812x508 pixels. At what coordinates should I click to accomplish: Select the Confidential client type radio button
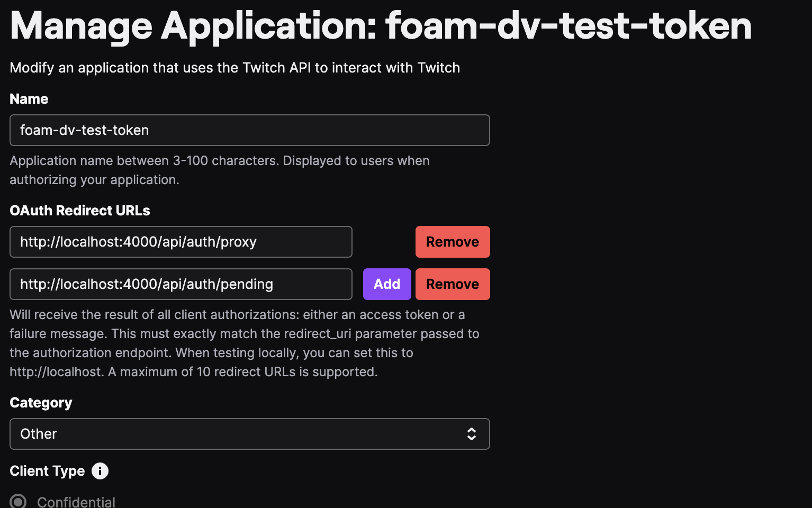[x=18, y=501]
